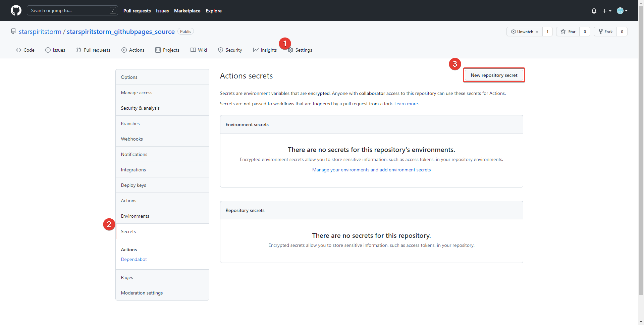Select Branches in sidebar
Viewport: 644px width, 325px height.
coord(162,123)
